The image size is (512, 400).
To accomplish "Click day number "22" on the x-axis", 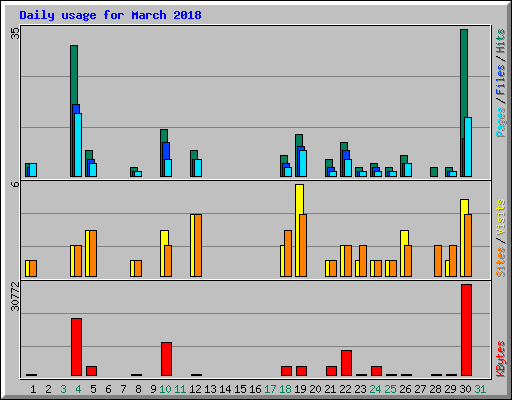I will point(345,389).
